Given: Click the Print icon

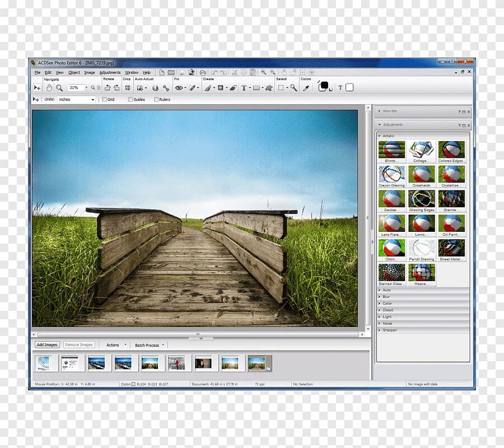Looking at the screenshot, I should tap(203, 72).
